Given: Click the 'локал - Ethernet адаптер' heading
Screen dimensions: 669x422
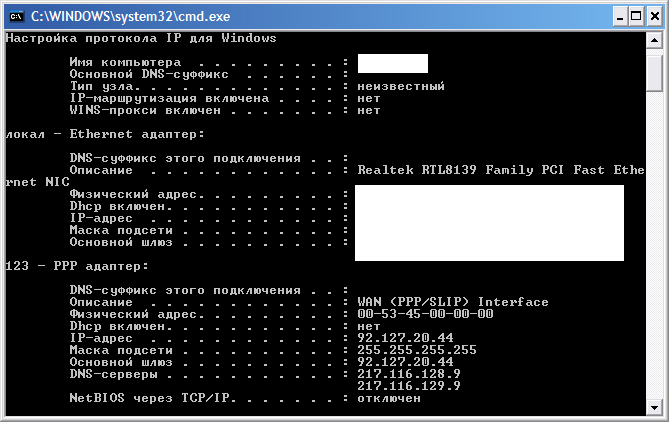Looking at the screenshot, I should tap(105, 134).
